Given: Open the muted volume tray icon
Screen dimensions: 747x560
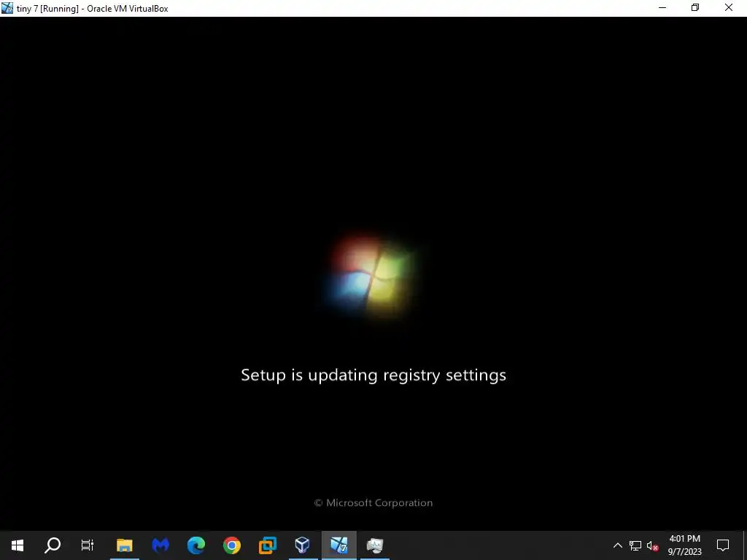Looking at the screenshot, I should click(653, 545).
